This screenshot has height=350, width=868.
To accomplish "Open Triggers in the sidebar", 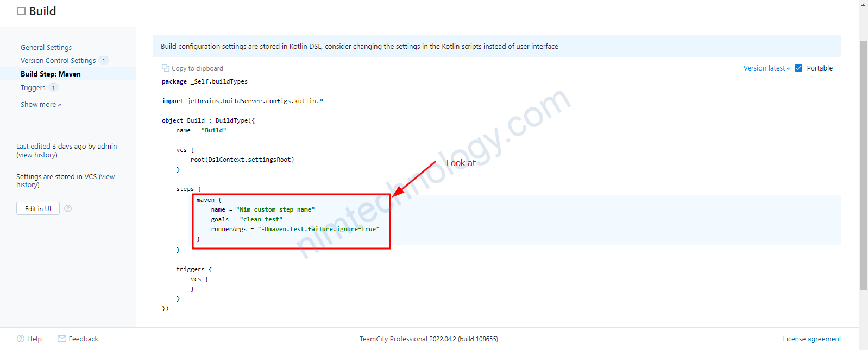I will [33, 87].
